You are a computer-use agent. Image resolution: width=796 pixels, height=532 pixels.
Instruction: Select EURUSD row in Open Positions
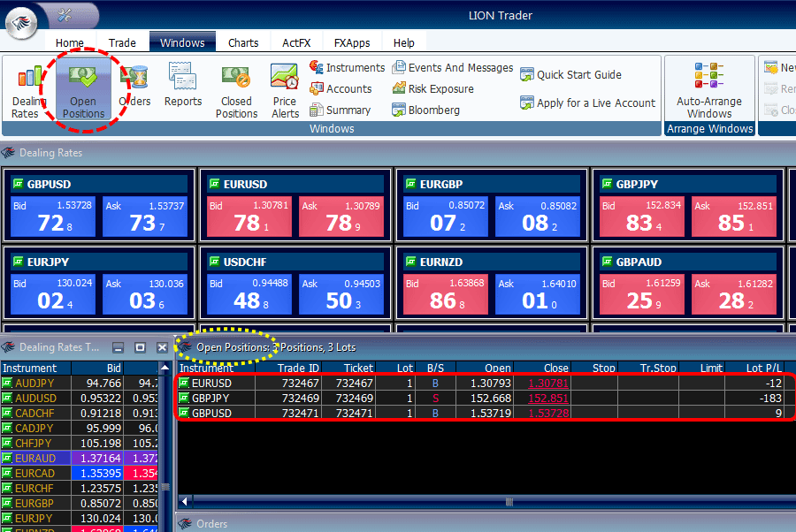coord(486,383)
